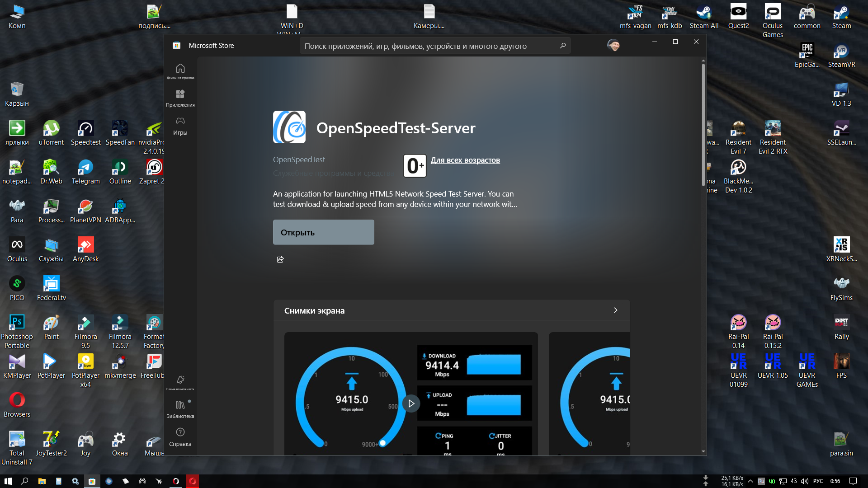
Task: Open the What's New sidebar item
Action: (180, 382)
